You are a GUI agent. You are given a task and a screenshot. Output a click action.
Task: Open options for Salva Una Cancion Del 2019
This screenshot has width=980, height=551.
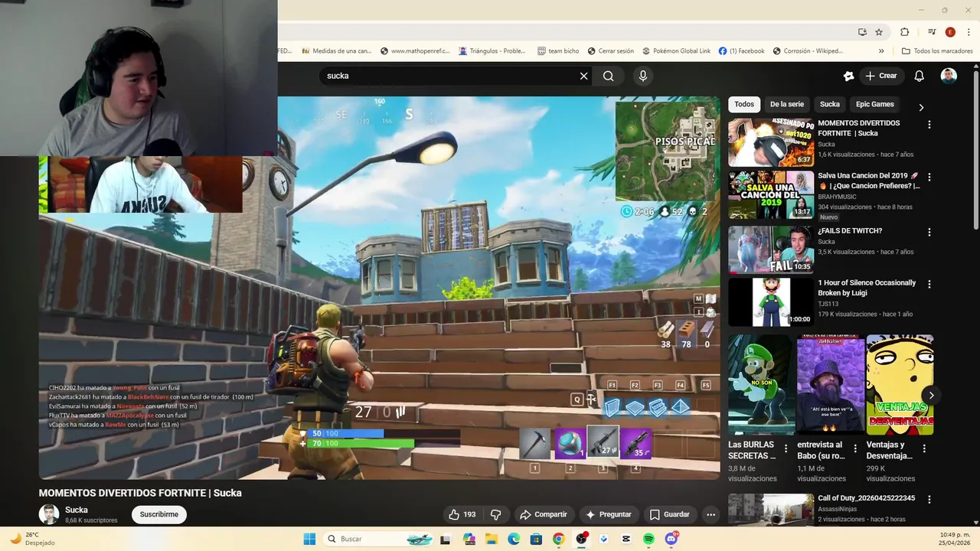(929, 177)
